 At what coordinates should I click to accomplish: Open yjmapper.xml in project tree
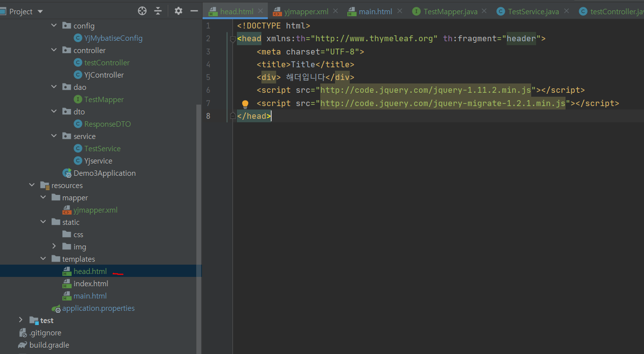pyautogui.click(x=96, y=210)
